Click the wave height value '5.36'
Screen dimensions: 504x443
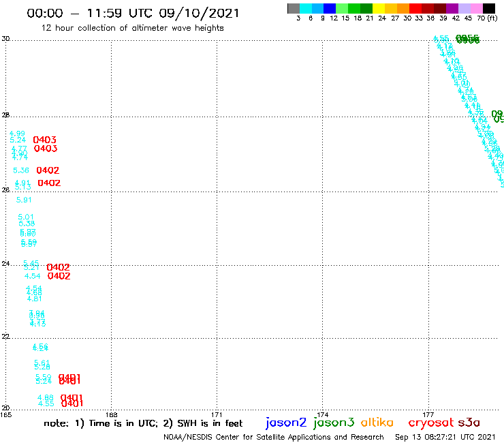[21, 170]
